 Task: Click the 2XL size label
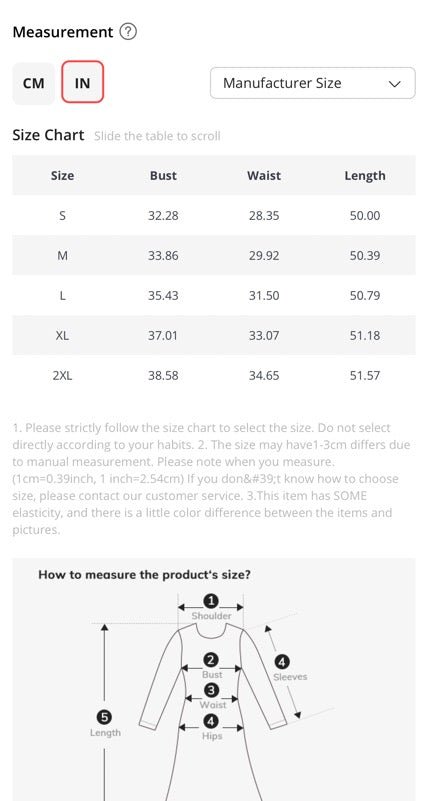point(62,376)
